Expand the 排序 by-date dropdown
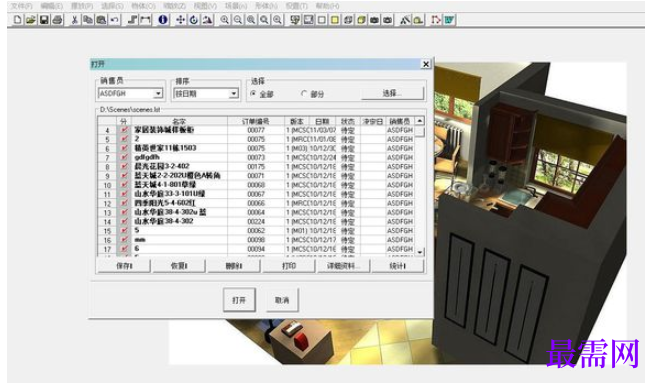Image resolution: width=658 pixels, height=385 pixels. 234,93
